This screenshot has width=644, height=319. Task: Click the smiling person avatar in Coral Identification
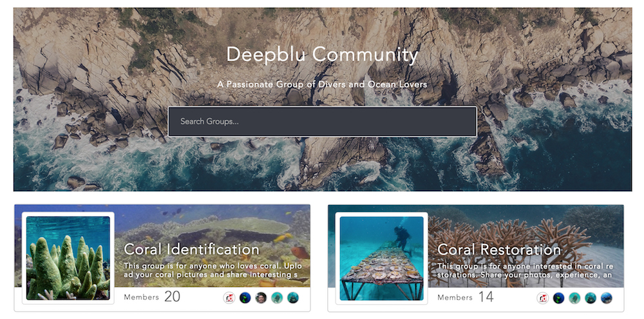click(261, 298)
